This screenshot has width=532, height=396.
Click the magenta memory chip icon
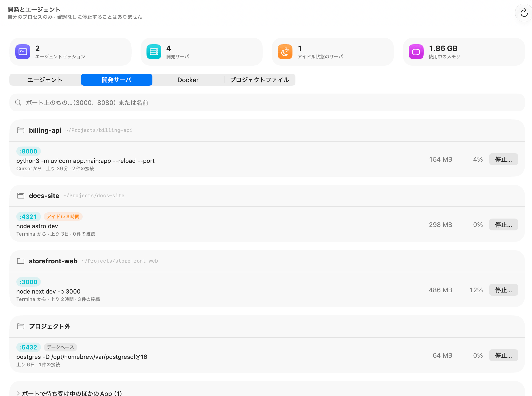[416, 52]
